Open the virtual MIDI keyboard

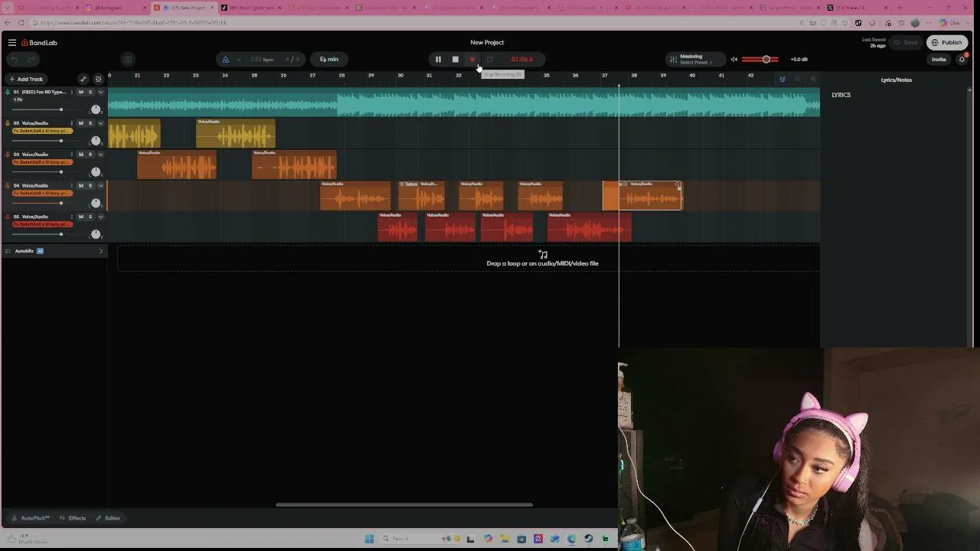click(128, 59)
